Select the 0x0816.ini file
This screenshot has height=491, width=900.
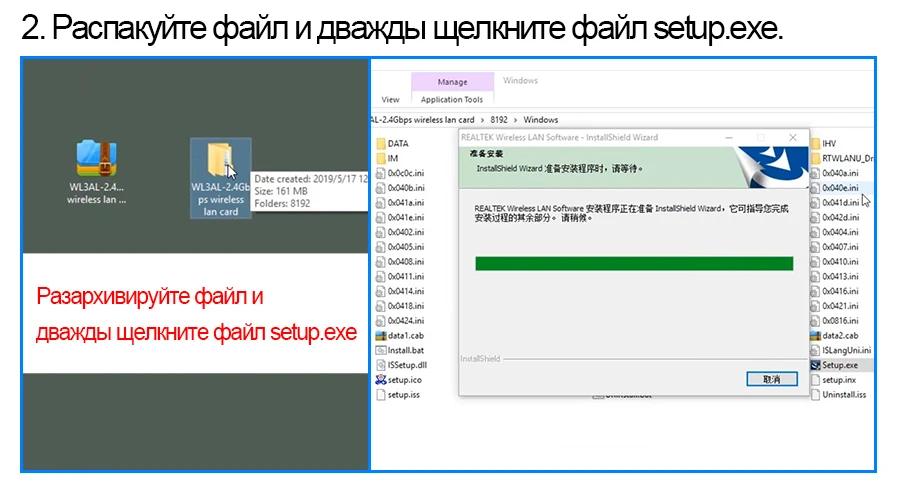[x=835, y=321]
